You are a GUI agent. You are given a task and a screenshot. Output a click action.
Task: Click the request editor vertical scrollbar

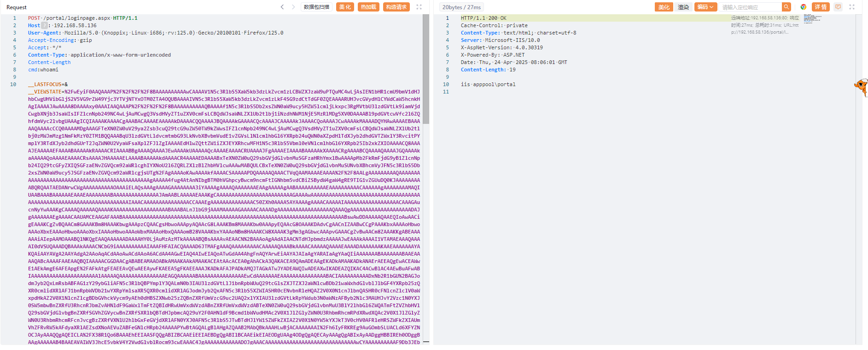pos(426,69)
